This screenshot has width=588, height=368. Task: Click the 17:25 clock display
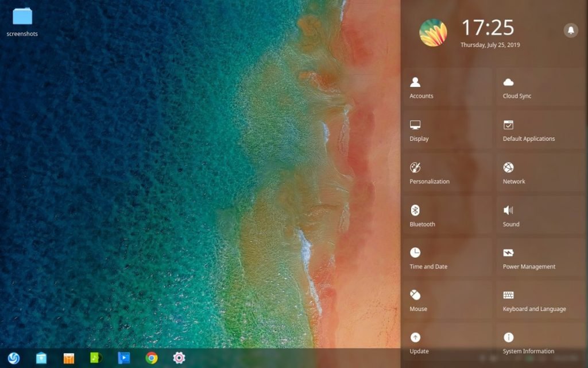[x=488, y=28]
